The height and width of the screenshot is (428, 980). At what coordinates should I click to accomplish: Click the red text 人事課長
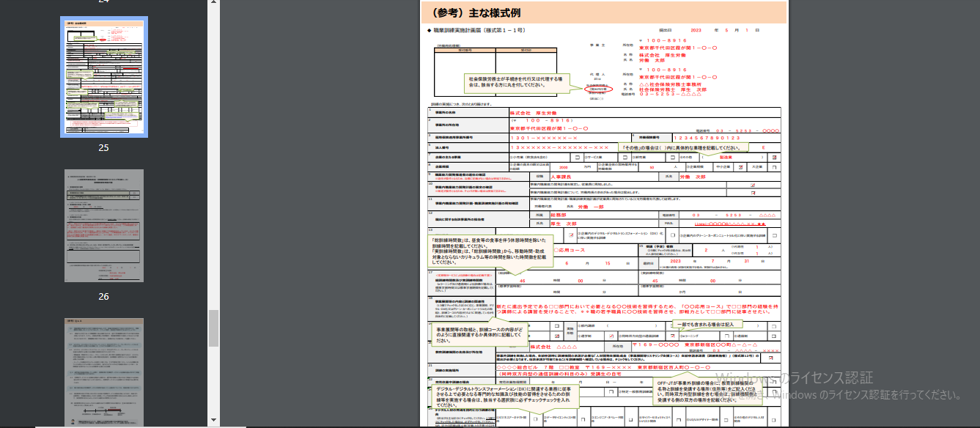click(561, 177)
